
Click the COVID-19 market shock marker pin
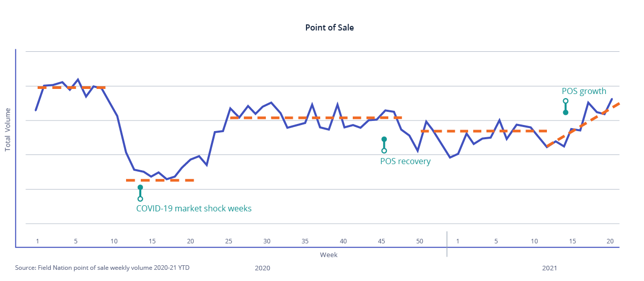coord(140,193)
